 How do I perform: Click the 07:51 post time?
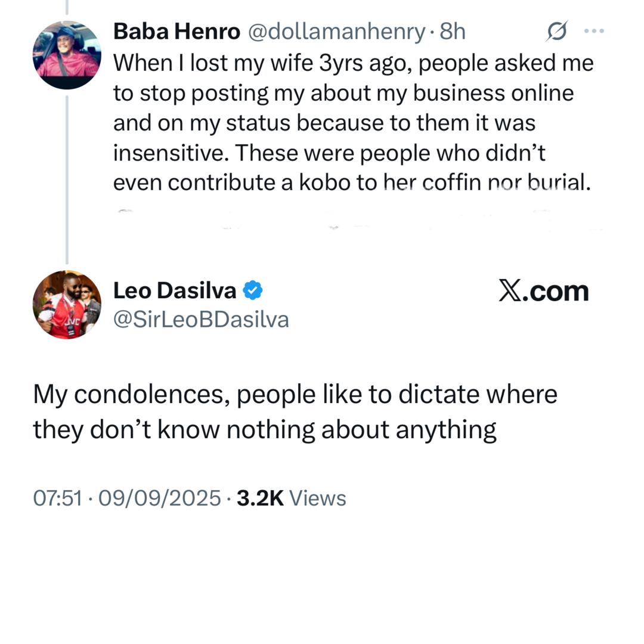point(57,498)
